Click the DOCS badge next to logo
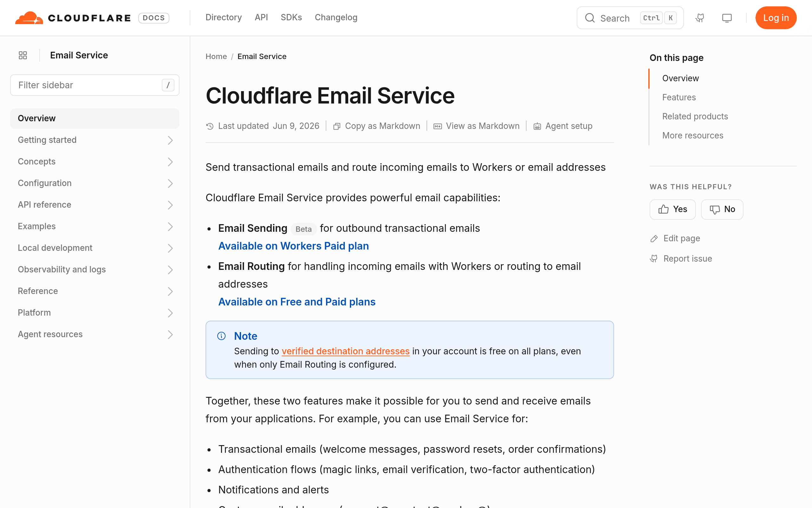Screen dimensions: 812x508 point(154,18)
